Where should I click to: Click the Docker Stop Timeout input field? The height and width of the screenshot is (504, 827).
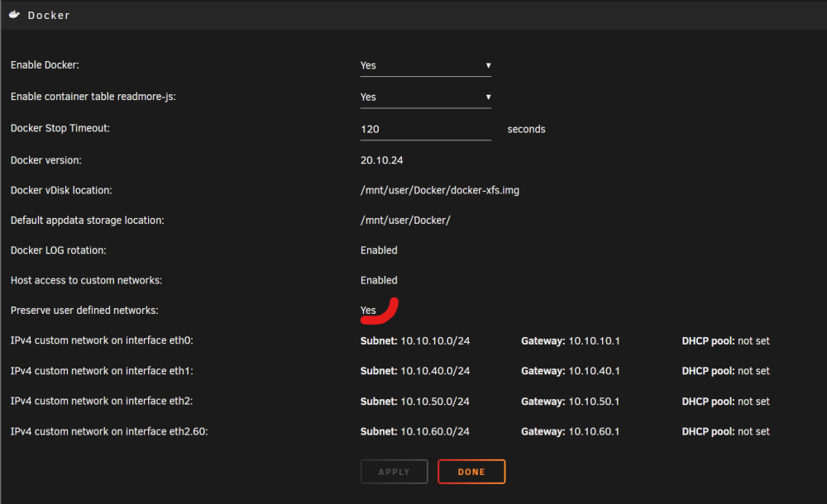coord(426,129)
